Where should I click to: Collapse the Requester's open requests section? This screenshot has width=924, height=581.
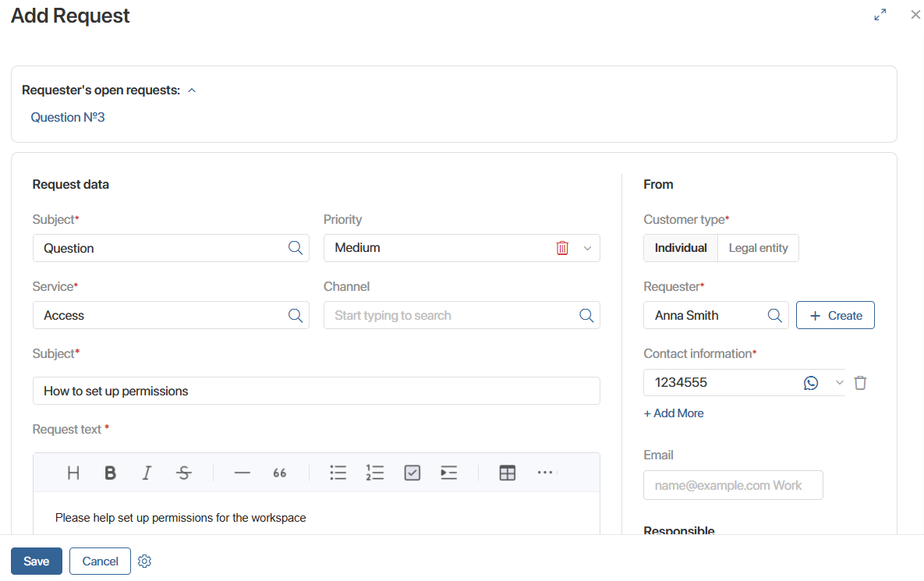point(192,90)
